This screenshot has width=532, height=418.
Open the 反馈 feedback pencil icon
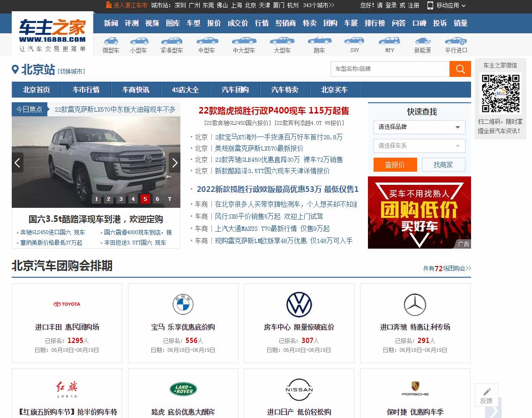(487, 395)
